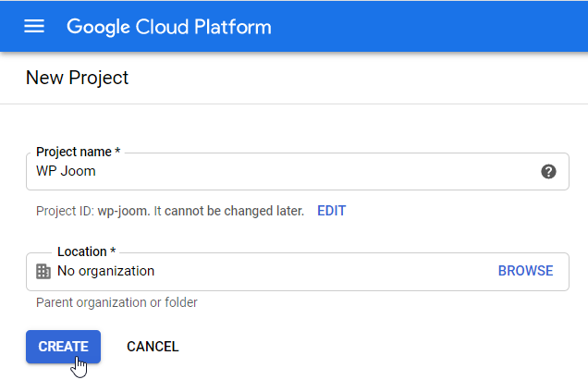588x392 pixels.
Task: Click the CREATE button
Action: pyautogui.click(x=63, y=347)
